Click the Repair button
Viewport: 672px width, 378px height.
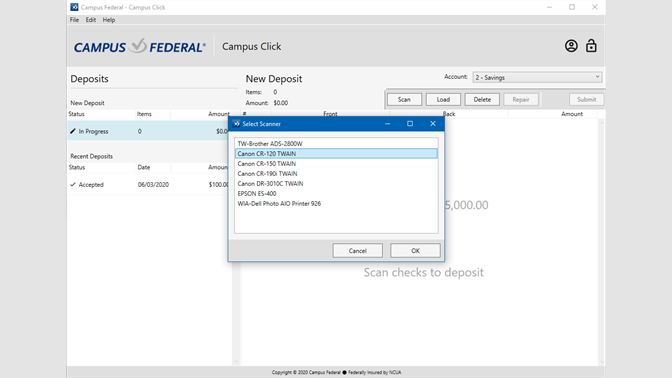click(x=521, y=99)
